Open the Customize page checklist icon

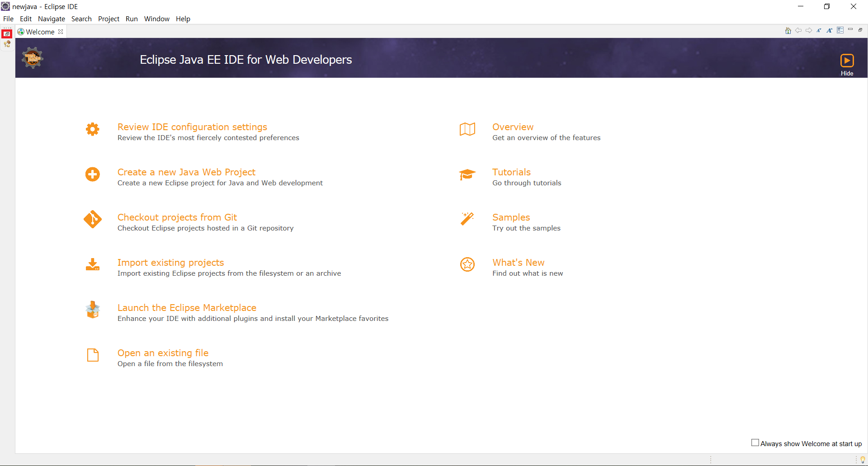point(840,30)
